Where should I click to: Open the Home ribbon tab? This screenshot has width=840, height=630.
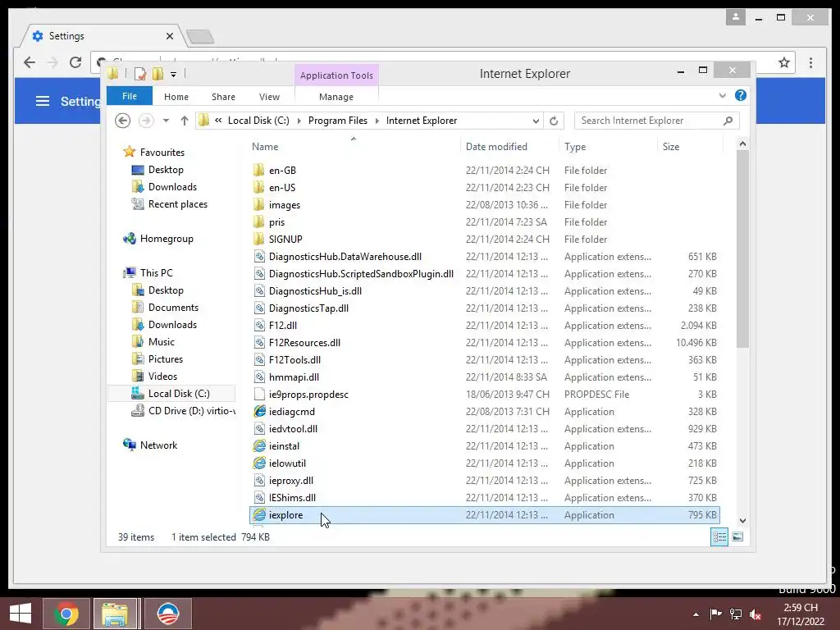[x=176, y=97]
